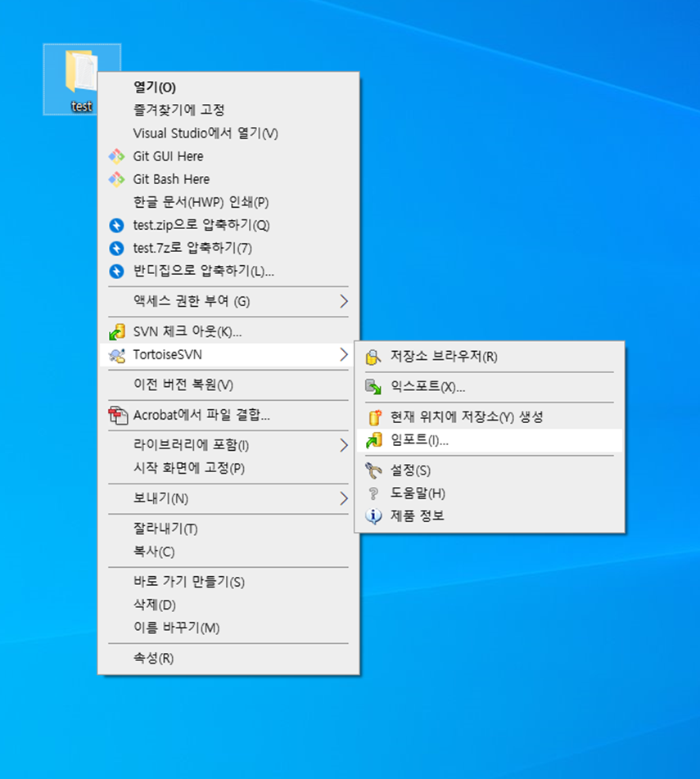Choose 한글 문서(HWP) 인쇄(P)
The height and width of the screenshot is (779, 700).
[228, 202]
